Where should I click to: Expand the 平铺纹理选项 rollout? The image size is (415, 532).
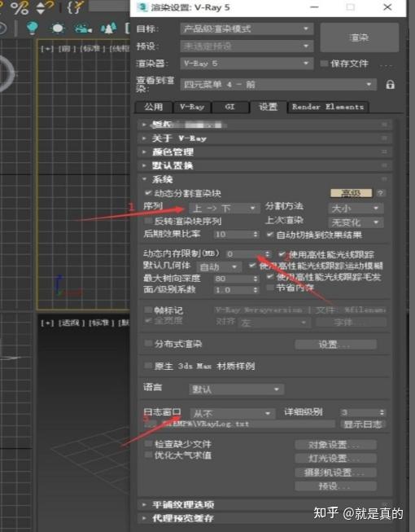click(265, 504)
